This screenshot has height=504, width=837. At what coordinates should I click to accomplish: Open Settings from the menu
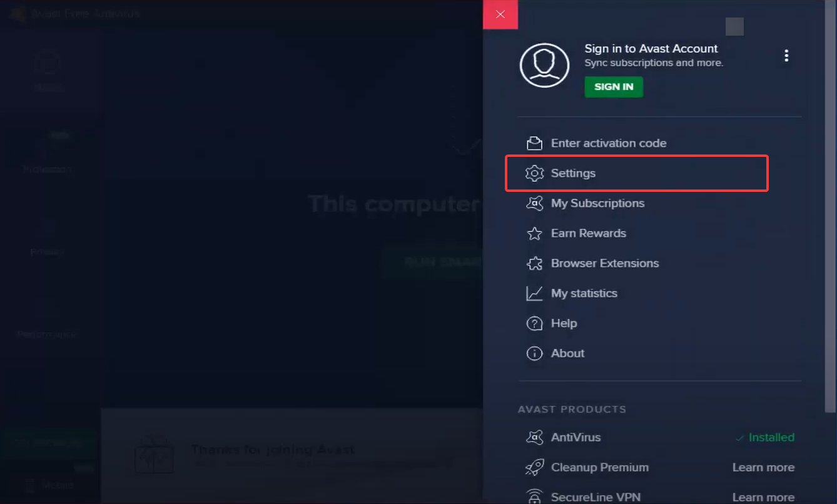tap(637, 173)
